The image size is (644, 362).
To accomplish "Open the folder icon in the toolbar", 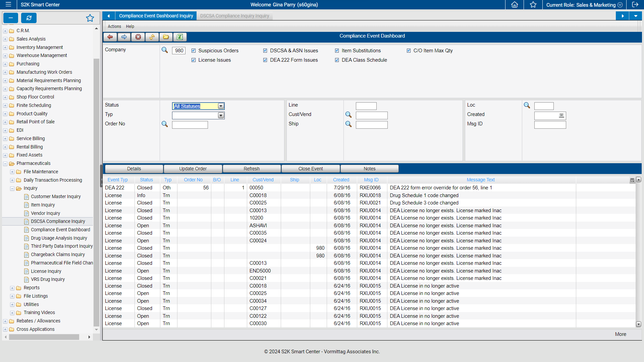I will point(166,37).
